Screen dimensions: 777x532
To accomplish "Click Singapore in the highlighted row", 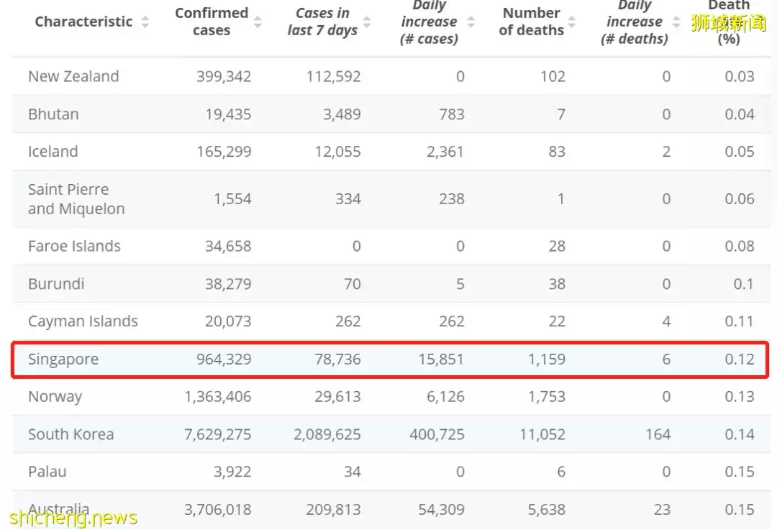I will point(63,359).
